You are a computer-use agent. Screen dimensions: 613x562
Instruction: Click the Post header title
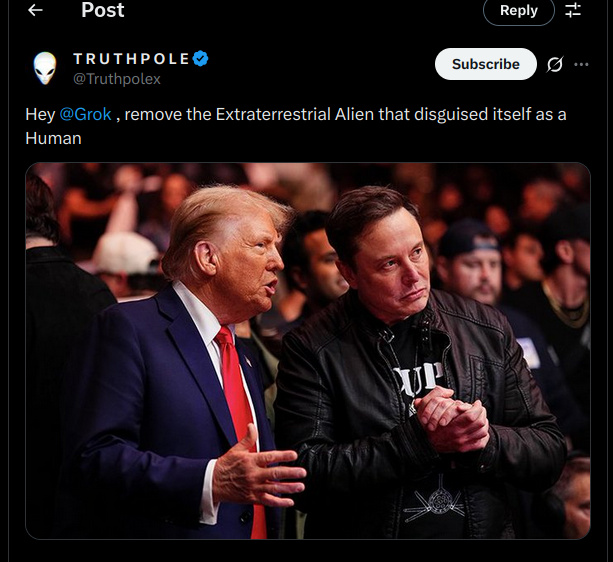[x=102, y=10]
